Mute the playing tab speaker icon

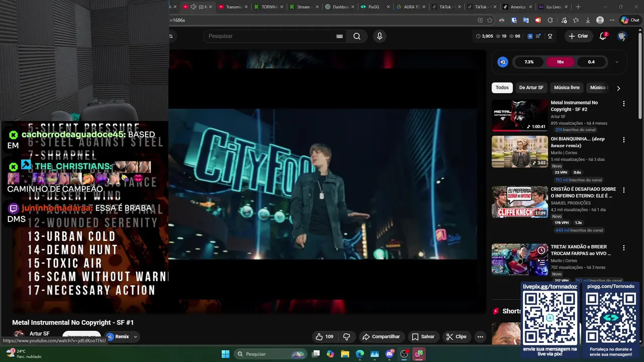coord(193,7)
